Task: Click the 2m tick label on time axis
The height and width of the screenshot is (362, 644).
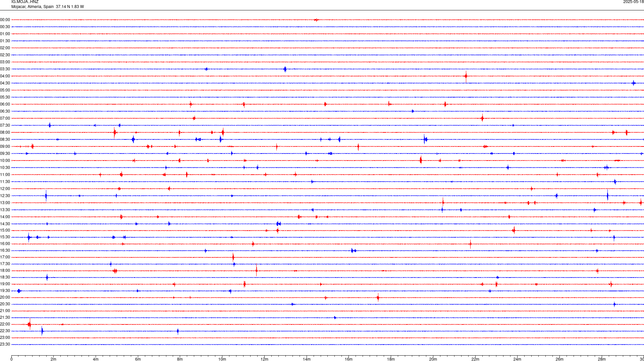Action: coord(54,359)
